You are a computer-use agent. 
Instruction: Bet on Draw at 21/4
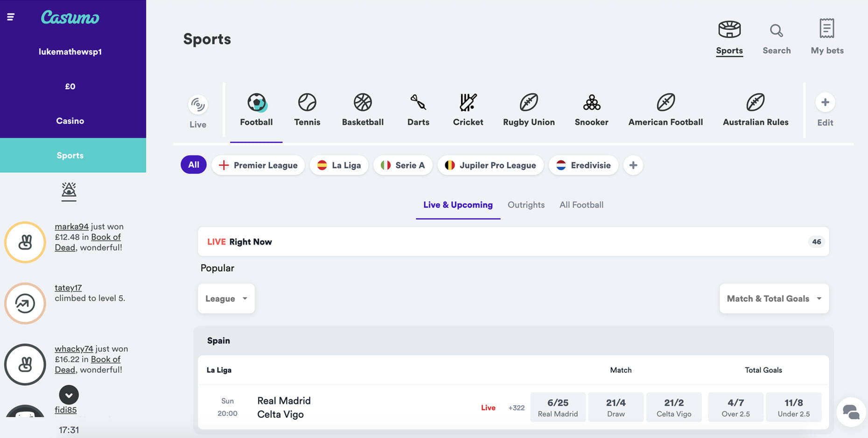(616, 407)
